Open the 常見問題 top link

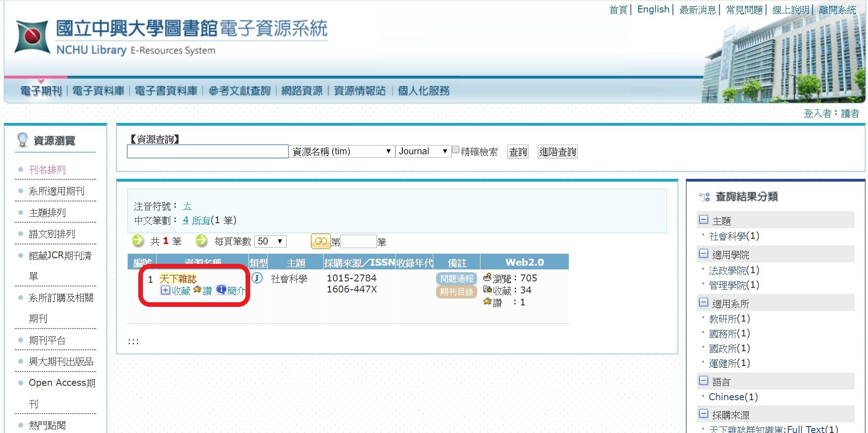point(744,10)
